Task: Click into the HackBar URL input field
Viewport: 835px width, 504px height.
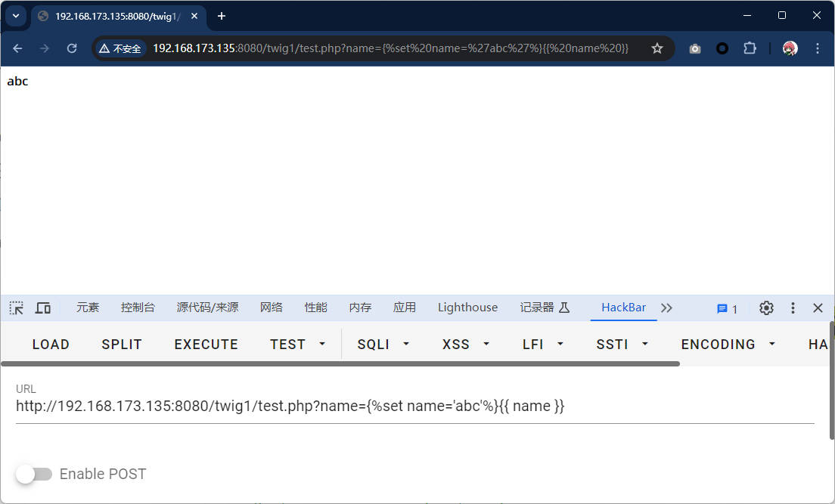Action: click(414, 407)
